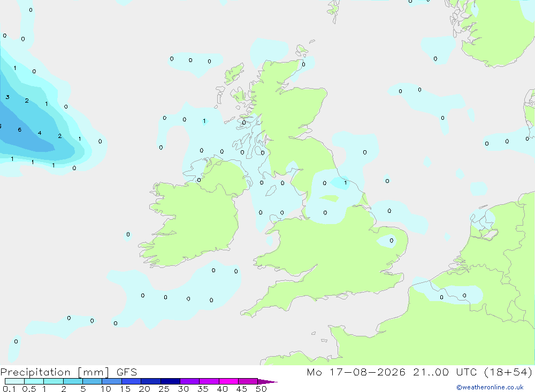Click the 5–10 mm legend color box
Screen dimensions: 535x392
[x=92, y=381]
